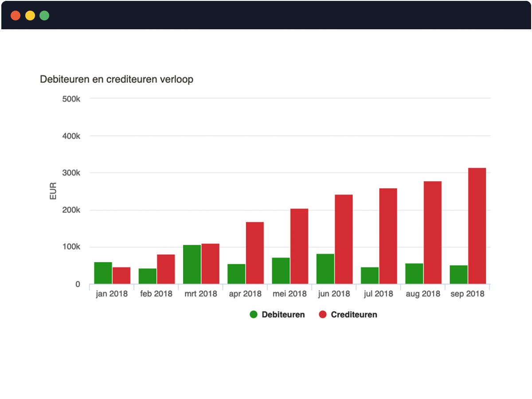
Task: Select the green Debiteuren bar for sep 2018
Action: pos(458,275)
